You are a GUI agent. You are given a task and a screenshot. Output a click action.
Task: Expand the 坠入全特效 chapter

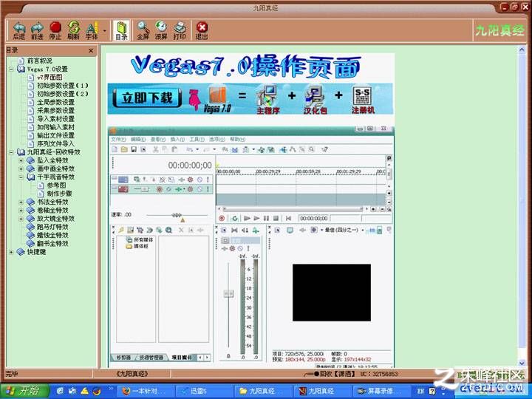pos(21,160)
